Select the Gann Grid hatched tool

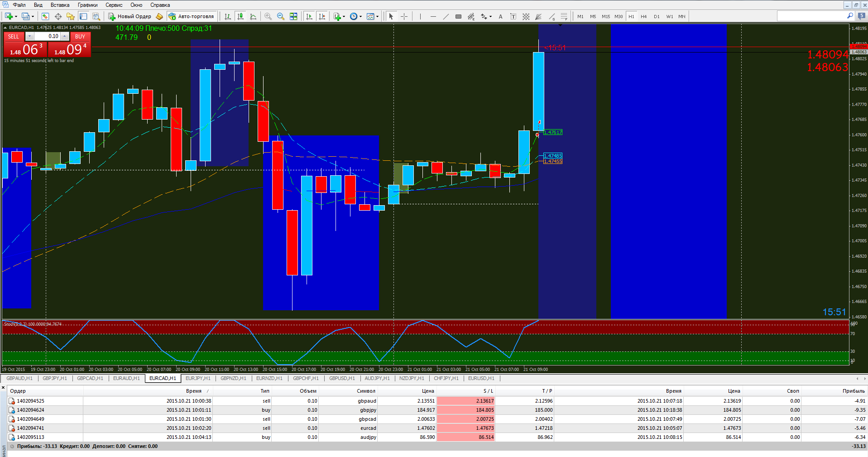tap(526, 16)
